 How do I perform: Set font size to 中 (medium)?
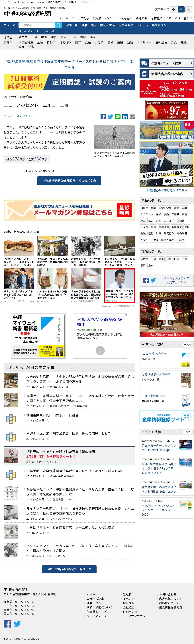coord(181,9)
